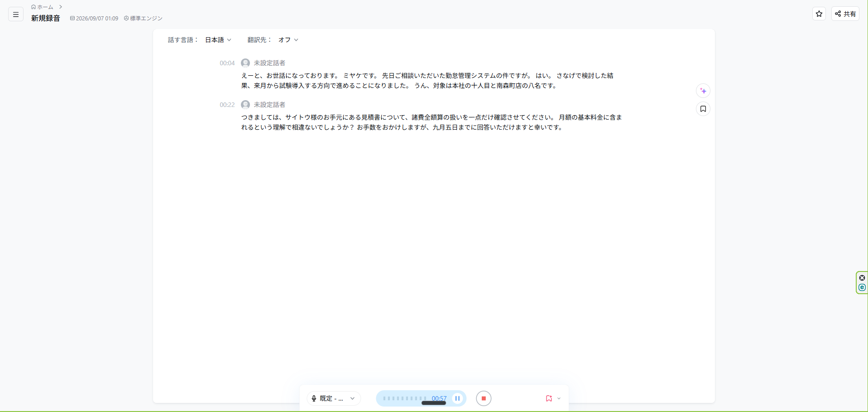Click the speaker avatar at 00:04
This screenshot has height=412, width=868.
point(245,63)
